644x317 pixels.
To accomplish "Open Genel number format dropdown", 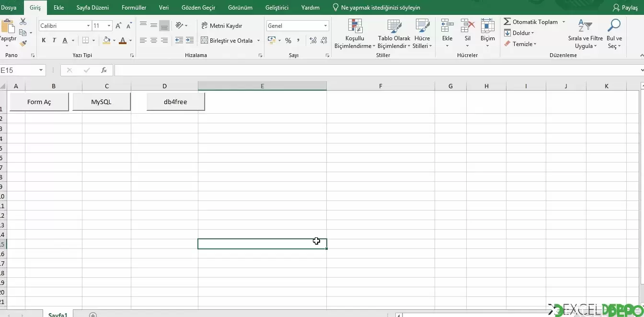I will (325, 26).
